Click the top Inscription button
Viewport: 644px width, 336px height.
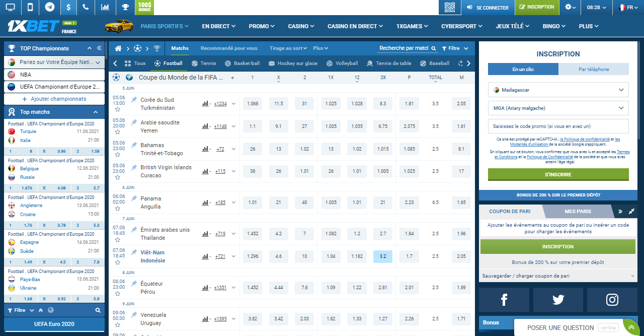pos(537,7)
